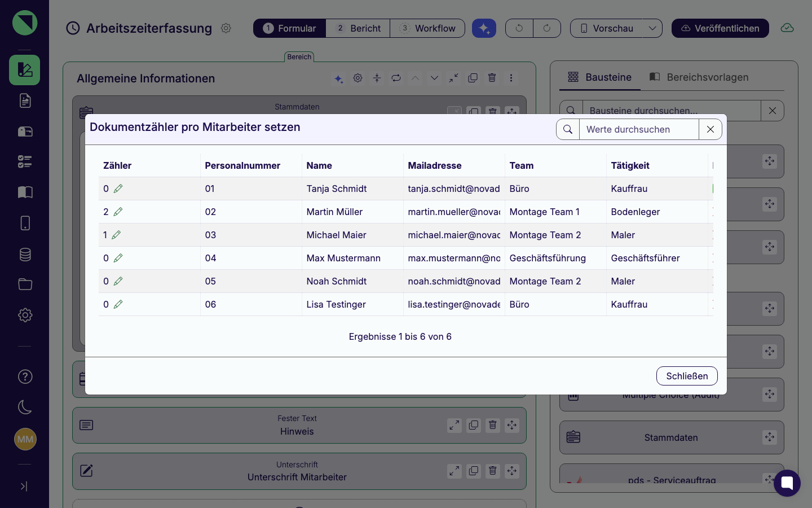Image resolution: width=812 pixels, height=508 pixels.
Task: Expand the Hinweis fixed text element
Action: (454, 425)
